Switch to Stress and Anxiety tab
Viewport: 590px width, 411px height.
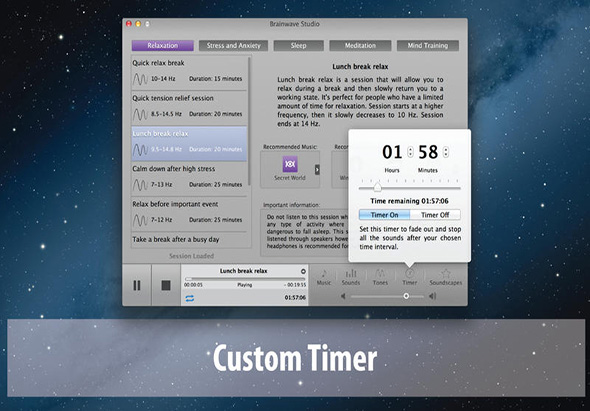pyautogui.click(x=233, y=46)
